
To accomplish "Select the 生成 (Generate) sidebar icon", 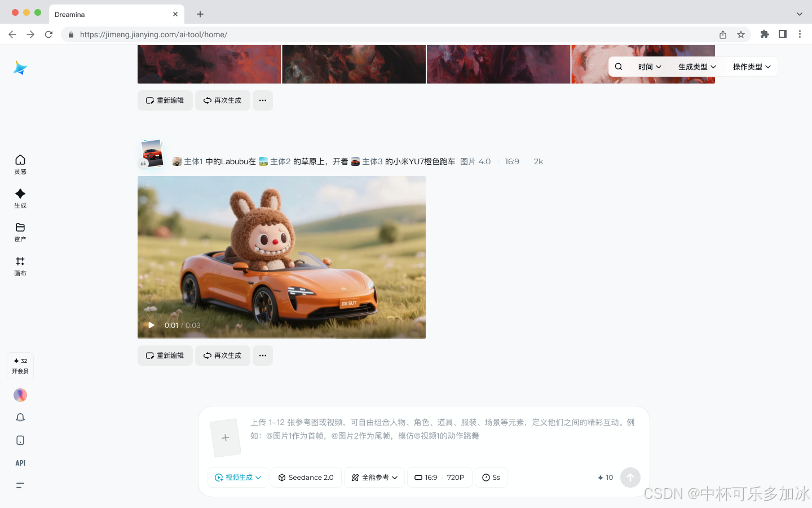I will pyautogui.click(x=20, y=199).
